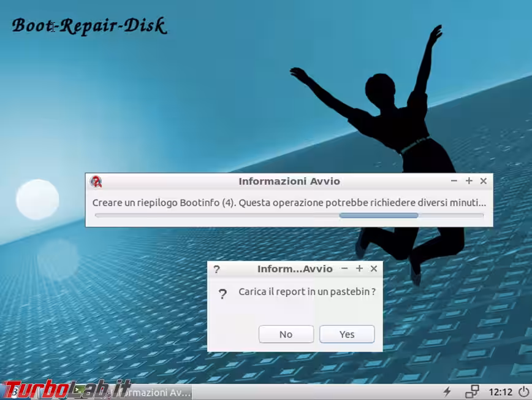Click the 12:12 clock in the taskbar

[500, 391]
